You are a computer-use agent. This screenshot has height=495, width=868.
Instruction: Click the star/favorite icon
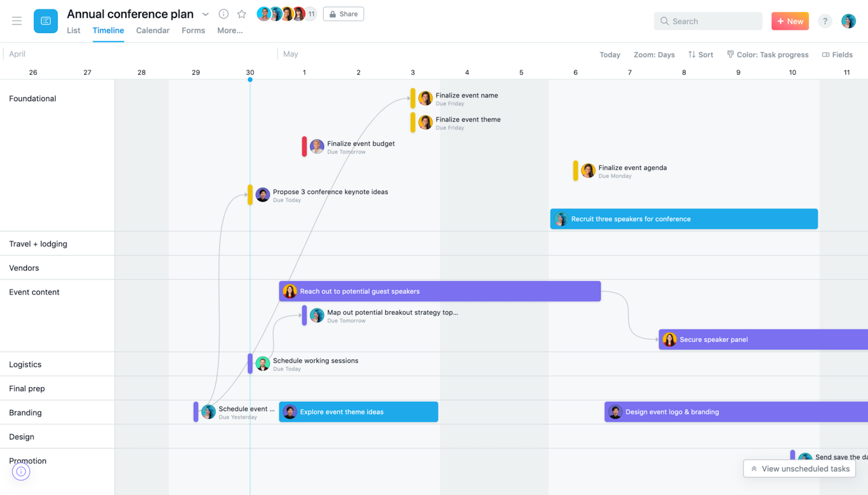[241, 13]
